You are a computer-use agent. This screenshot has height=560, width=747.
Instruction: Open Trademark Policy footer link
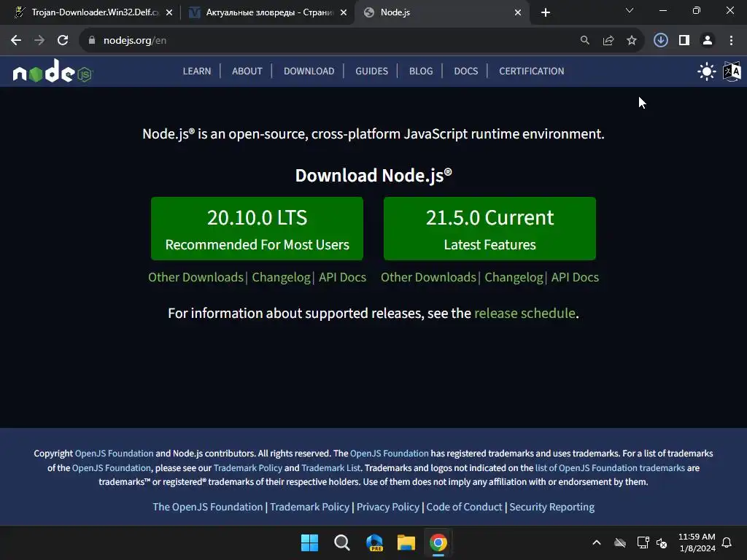click(309, 507)
